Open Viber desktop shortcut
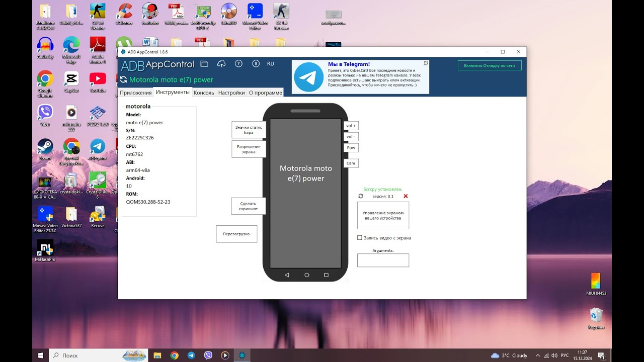Image resolution: width=644 pixels, height=362 pixels. tap(45, 116)
